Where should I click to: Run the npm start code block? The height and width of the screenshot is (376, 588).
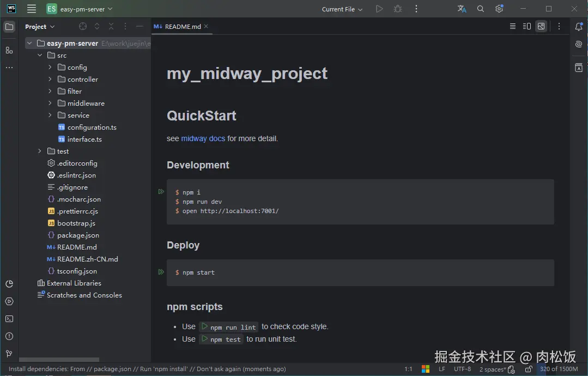pos(161,272)
